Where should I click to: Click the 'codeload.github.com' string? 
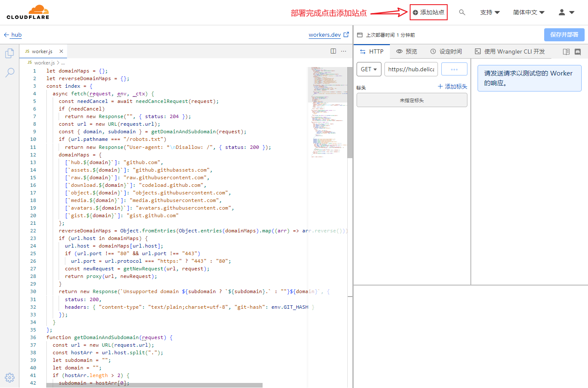[171, 185]
